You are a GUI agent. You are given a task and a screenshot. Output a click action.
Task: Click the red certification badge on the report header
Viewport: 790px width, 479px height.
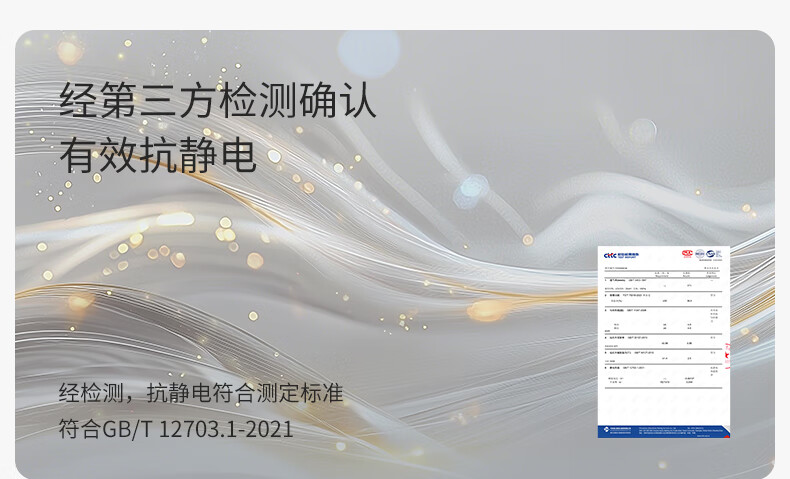pos(687,254)
